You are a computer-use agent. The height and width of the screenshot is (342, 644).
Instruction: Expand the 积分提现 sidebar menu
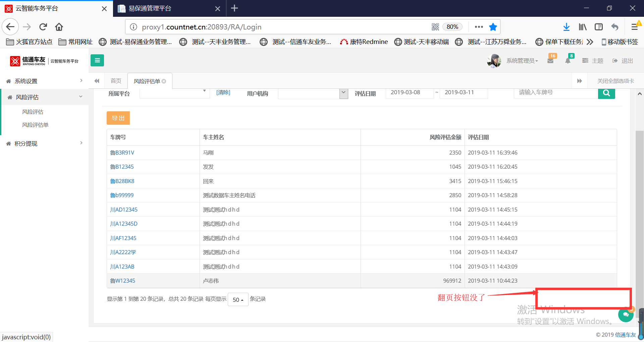click(x=44, y=144)
